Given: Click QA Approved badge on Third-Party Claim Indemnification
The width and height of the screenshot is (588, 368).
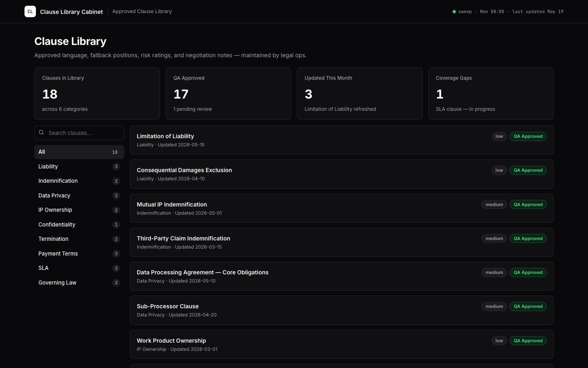Looking at the screenshot, I should [528, 238].
